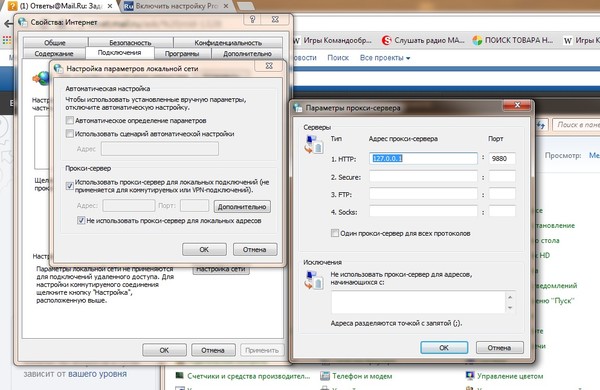Open Игры Командообр bookmark
The height and width of the screenshot is (390, 600).
(x=333, y=40)
